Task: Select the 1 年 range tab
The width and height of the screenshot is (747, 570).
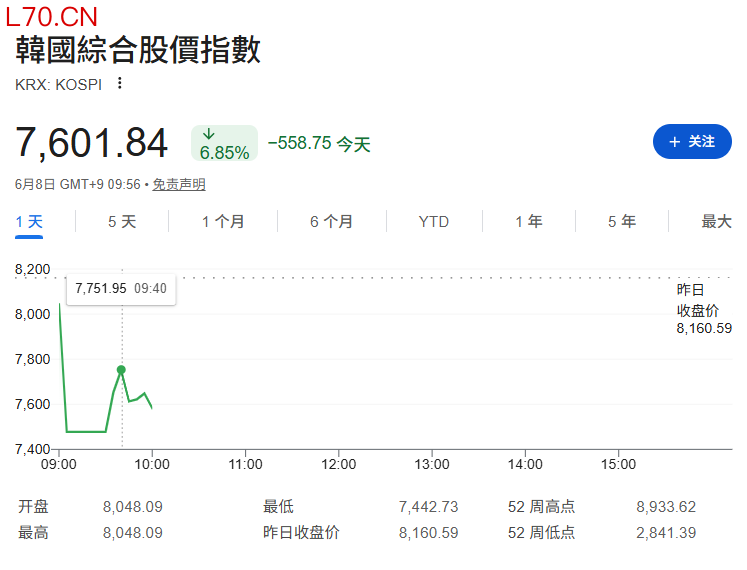Action: pos(529,222)
